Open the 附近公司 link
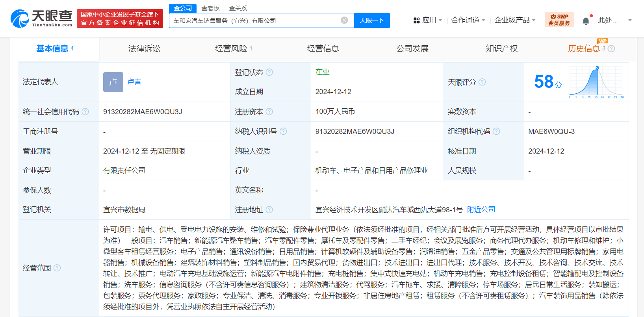The height and width of the screenshot is (317, 644). 481,209
